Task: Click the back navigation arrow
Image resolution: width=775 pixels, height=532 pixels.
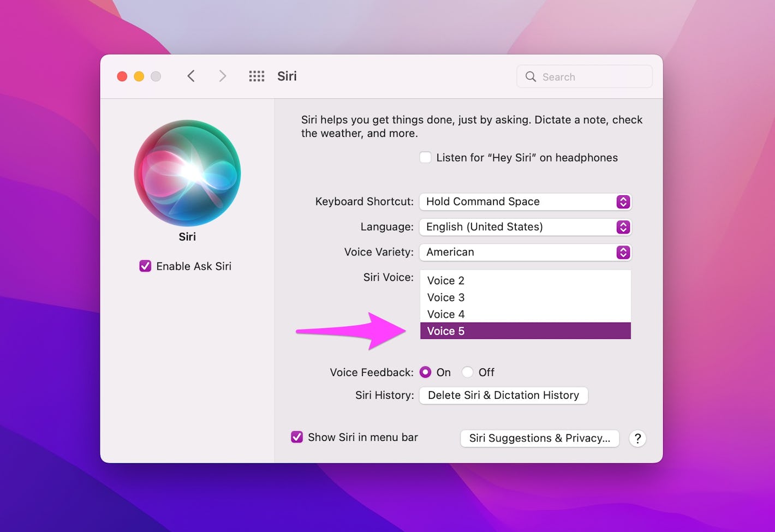Action: 191,76
